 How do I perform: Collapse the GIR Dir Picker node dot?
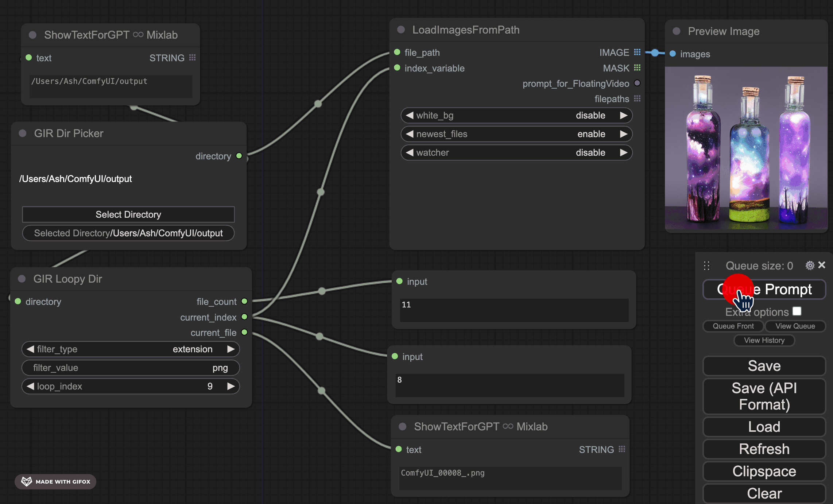(x=23, y=133)
